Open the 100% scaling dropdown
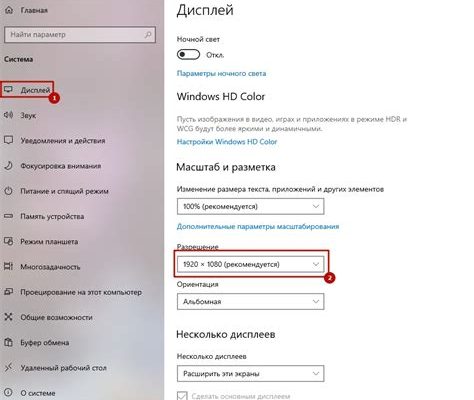This screenshot has height=400, width=474. tap(250, 206)
